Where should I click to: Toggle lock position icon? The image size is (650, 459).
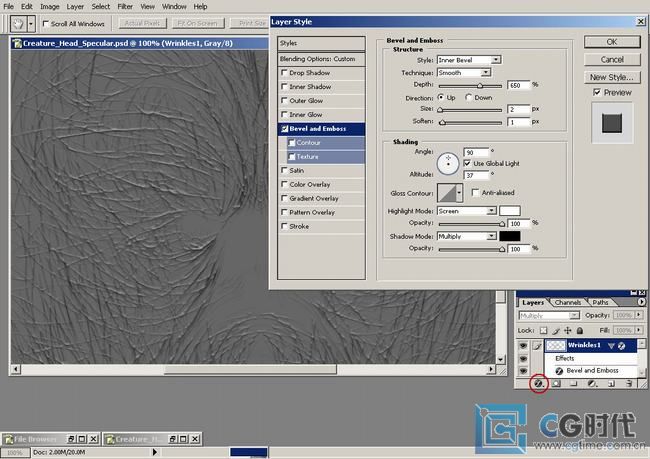click(568, 330)
